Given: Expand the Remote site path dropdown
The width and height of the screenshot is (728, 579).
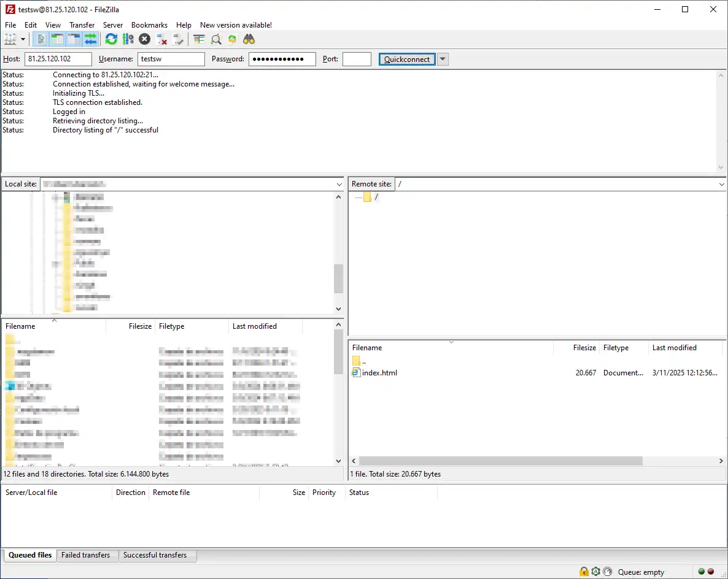Looking at the screenshot, I should pyautogui.click(x=721, y=184).
